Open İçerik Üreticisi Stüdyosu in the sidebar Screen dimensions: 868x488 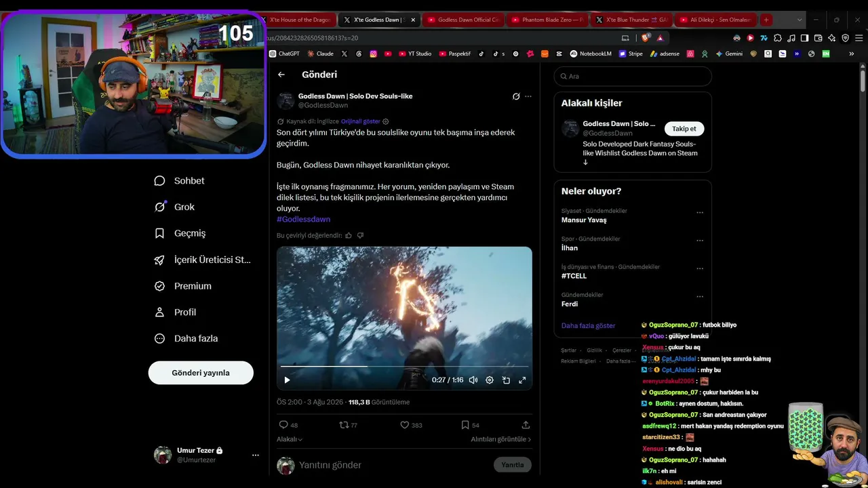(202, 260)
